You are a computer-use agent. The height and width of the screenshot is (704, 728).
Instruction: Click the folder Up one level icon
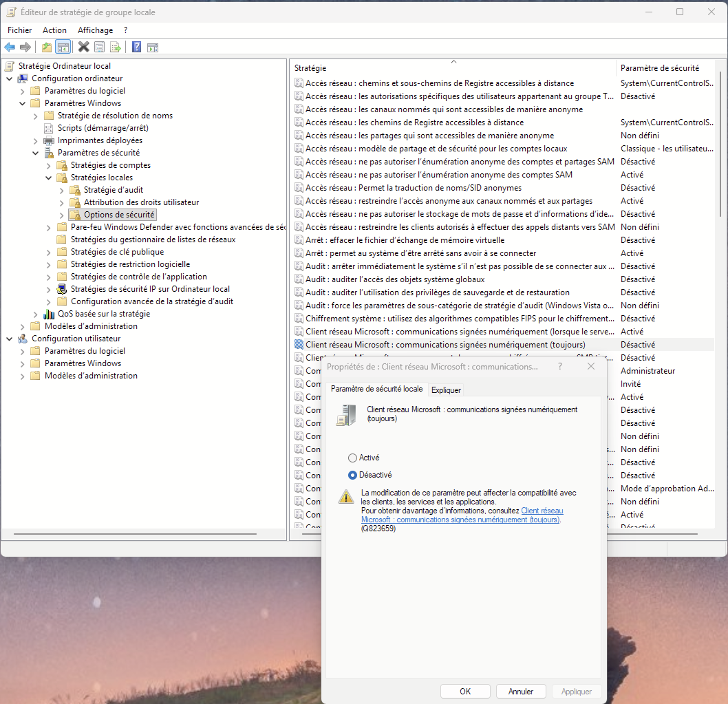(47, 47)
